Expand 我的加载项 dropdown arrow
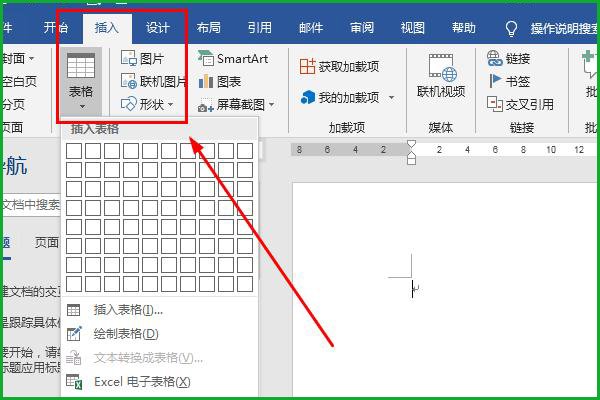This screenshot has height=400, width=600. coord(391,98)
